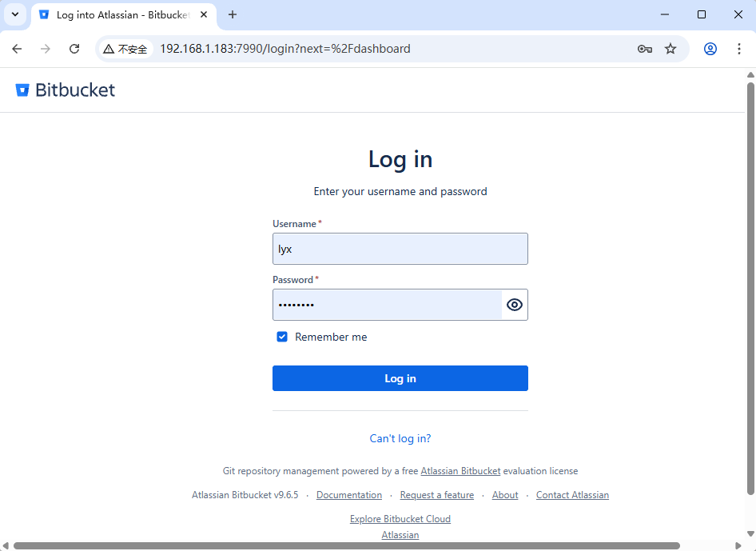Click the scroll right arrow
The width and height of the screenshot is (756, 551).
[x=738, y=545]
